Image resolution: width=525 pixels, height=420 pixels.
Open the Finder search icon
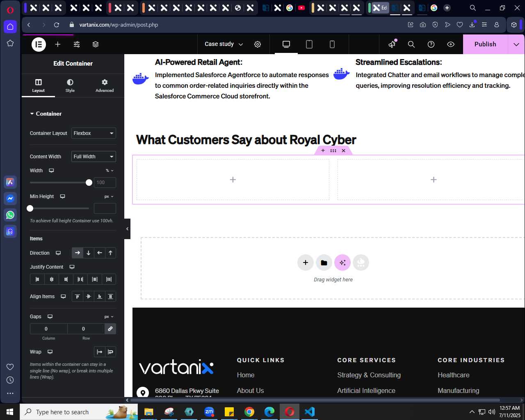coord(411,44)
